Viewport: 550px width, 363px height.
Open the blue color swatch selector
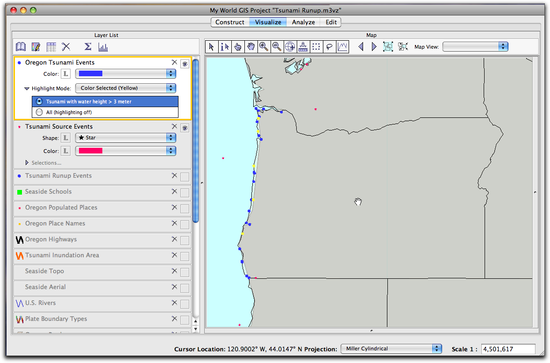coord(126,74)
